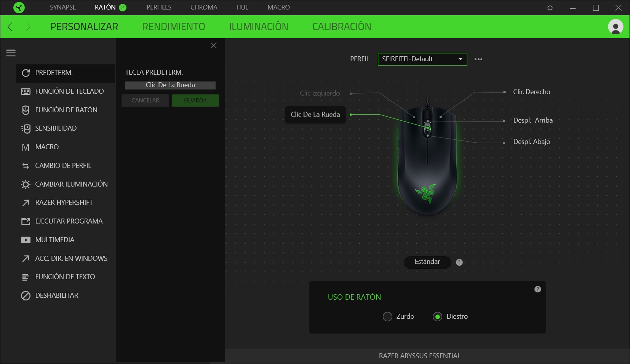This screenshot has width=630, height=364.
Task: Select the Despl. Arriba assignment
Action: click(x=532, y=120)
